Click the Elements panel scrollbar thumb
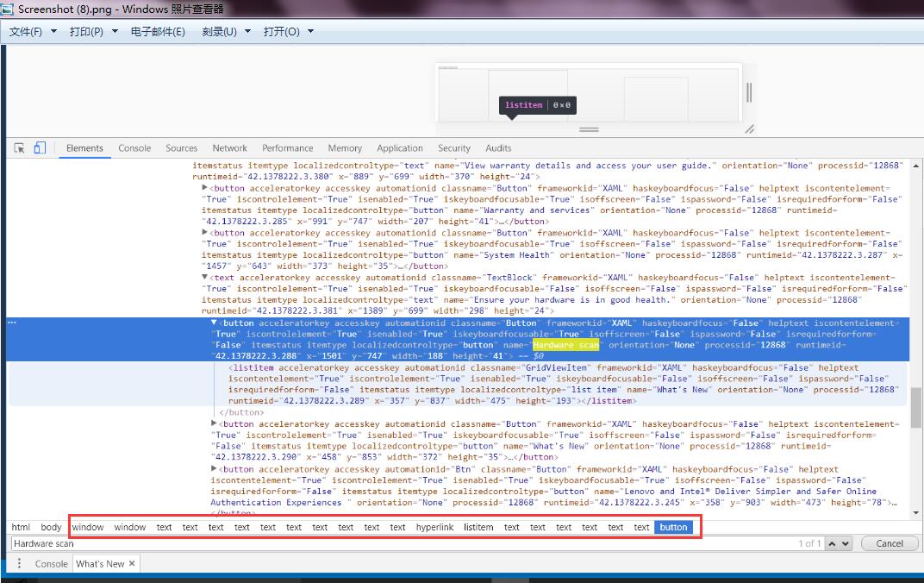The height and width of the screenshot is (583, 924). 915,407
